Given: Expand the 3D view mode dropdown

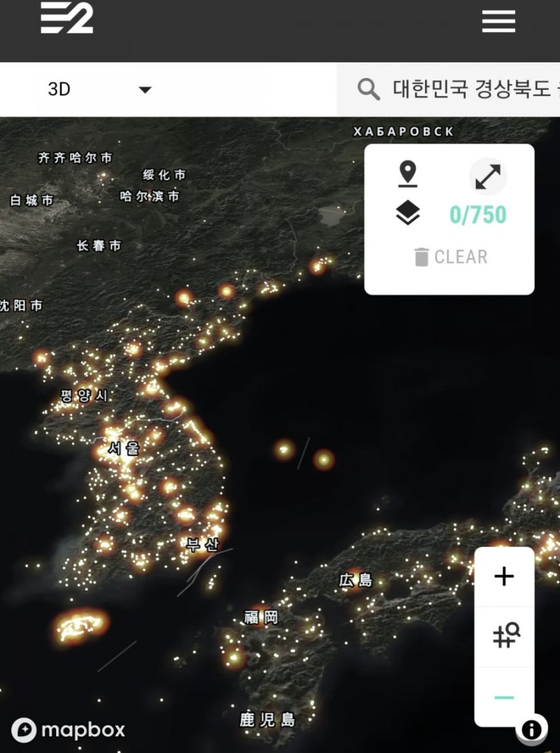Looking at the screenshot, I should click(x=84, y=90).
